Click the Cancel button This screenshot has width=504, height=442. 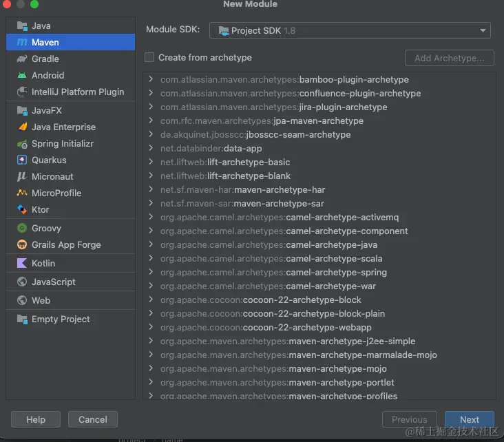click(92, 419)
